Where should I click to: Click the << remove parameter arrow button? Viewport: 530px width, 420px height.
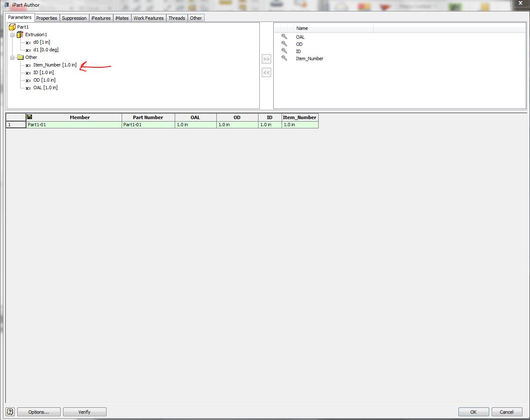[266, 72]
